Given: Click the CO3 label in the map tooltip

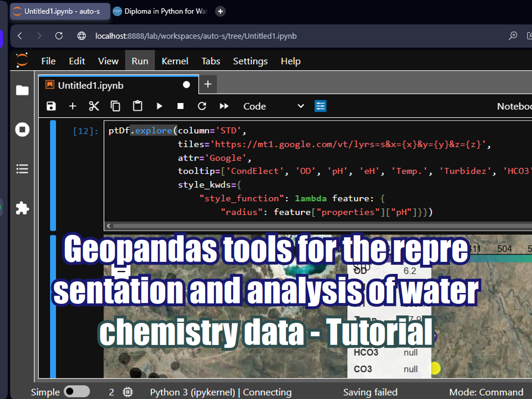Looking at the screenshot, I should pyautogui.click(x=363, y=369).
